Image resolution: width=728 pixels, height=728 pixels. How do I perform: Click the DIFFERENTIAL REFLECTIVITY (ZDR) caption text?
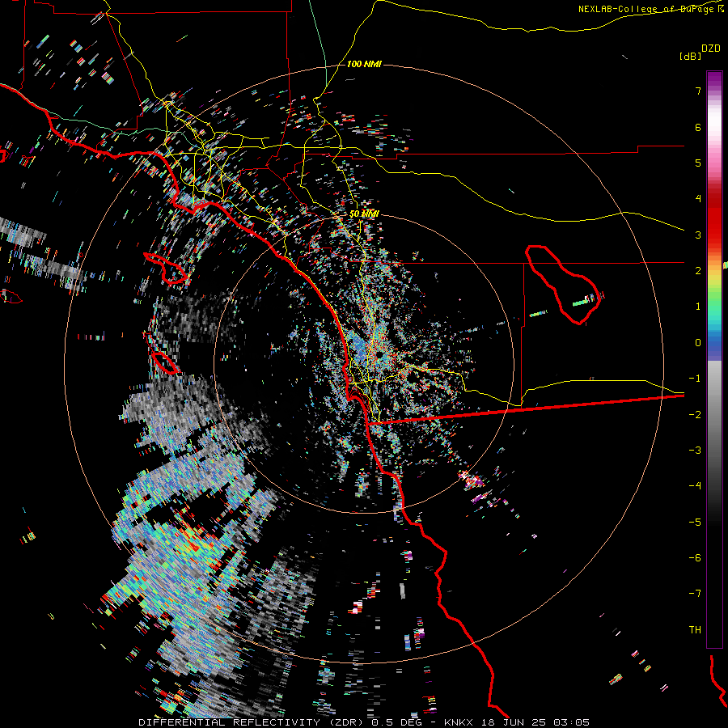point(252,722)
